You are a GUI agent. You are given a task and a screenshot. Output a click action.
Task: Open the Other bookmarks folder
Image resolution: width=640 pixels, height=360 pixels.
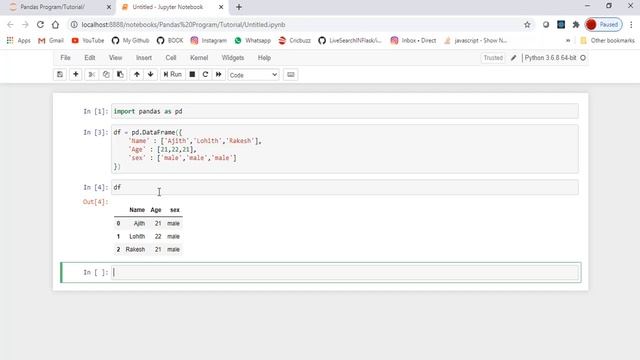(x=607, y=40)
